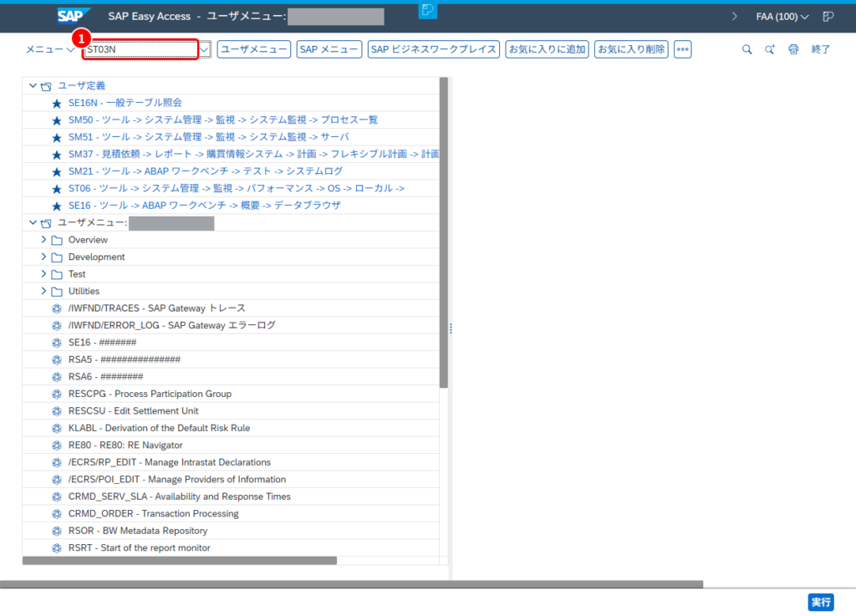856x616 pixels.
Task: Click transaction icon beside RSRT
Action: tap(56, 548)
